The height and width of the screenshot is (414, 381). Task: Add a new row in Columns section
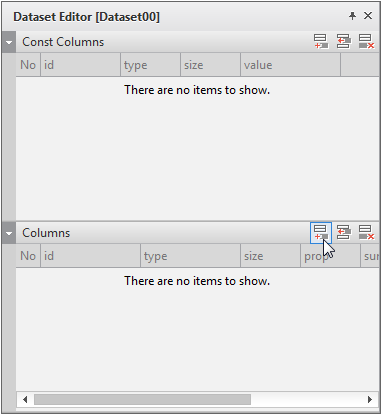pyautogui.click(x=321, y=233)
